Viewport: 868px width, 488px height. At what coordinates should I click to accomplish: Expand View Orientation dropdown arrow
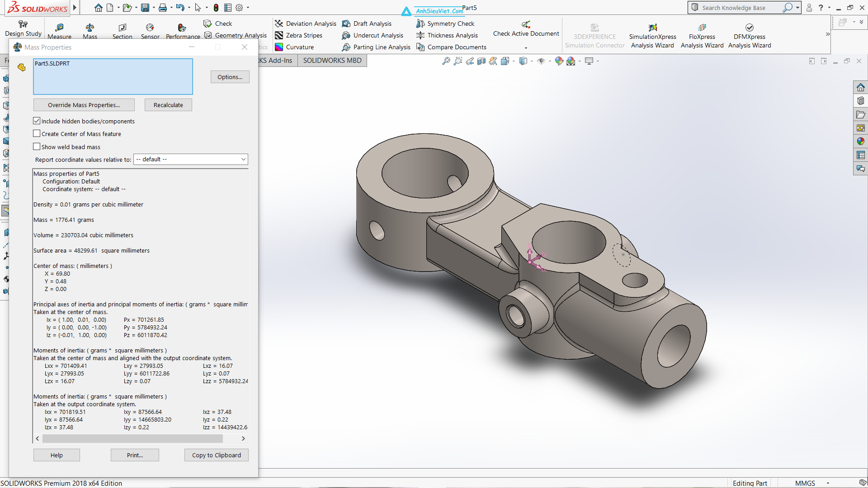point(514,61)
